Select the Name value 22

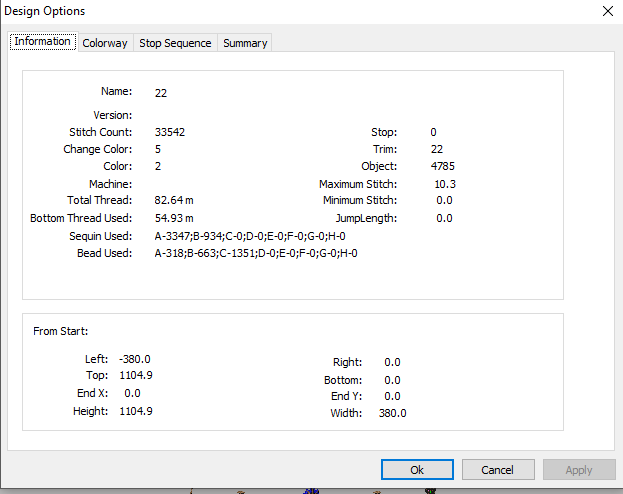click(x=161, y=93)
